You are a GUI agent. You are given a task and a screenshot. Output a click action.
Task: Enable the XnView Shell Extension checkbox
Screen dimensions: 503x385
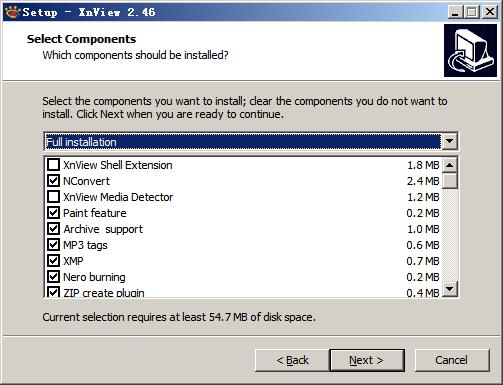point(53,165)
